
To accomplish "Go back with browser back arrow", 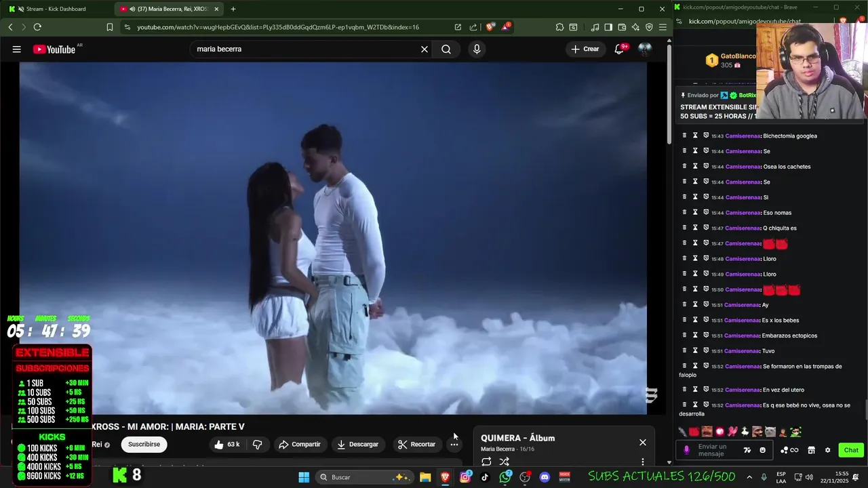I will point(11,27).
